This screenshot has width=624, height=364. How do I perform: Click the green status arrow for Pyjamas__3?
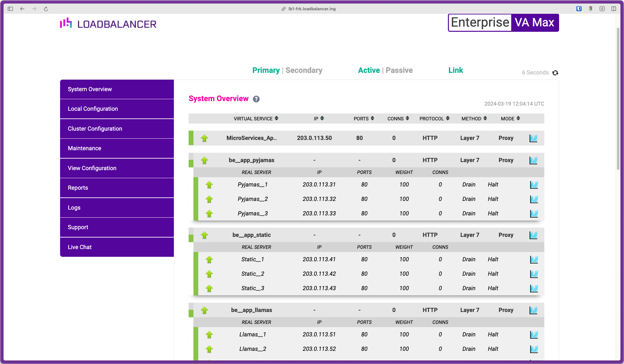[209, 214]
